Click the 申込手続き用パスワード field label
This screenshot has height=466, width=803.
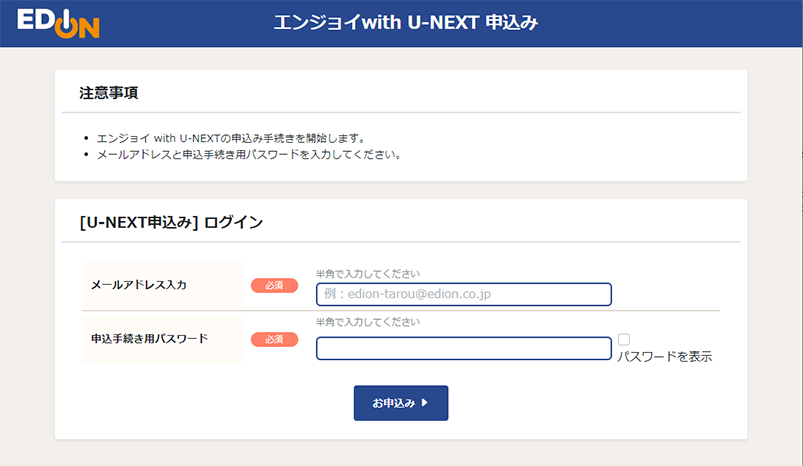click(x=149, y=339)
